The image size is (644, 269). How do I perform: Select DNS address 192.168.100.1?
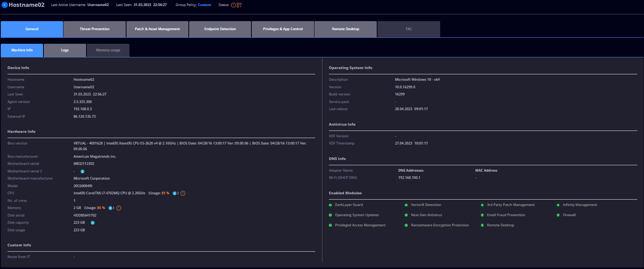(409, 178)
